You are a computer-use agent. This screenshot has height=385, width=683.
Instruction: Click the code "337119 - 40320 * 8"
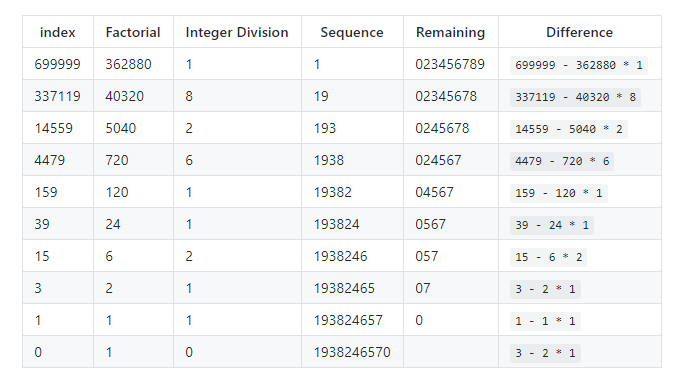pos(575,97)
